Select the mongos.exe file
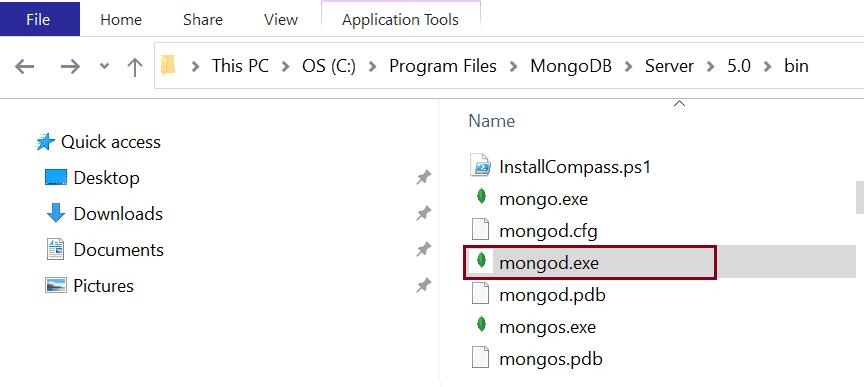Viewport: 866px width, 387px height. tap(547, 327)
